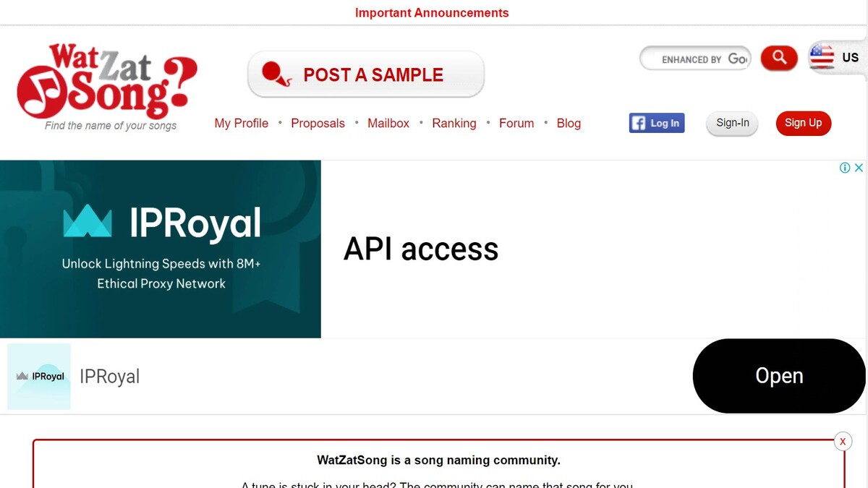Click the IPRoyal advertiser name
The image size is (868, 488).
109,377
